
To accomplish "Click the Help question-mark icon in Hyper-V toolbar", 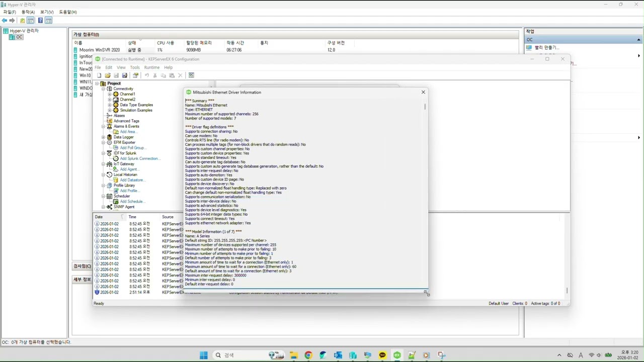I will click(40, 21).
